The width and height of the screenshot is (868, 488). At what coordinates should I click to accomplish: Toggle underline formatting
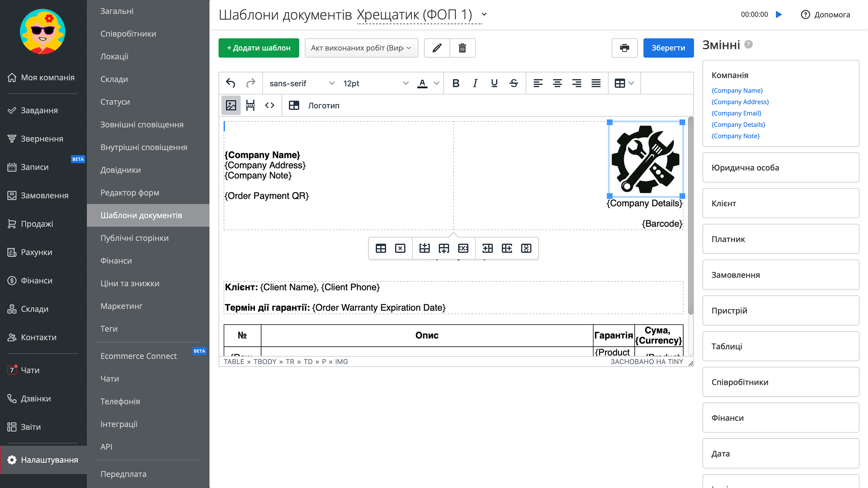494,83
